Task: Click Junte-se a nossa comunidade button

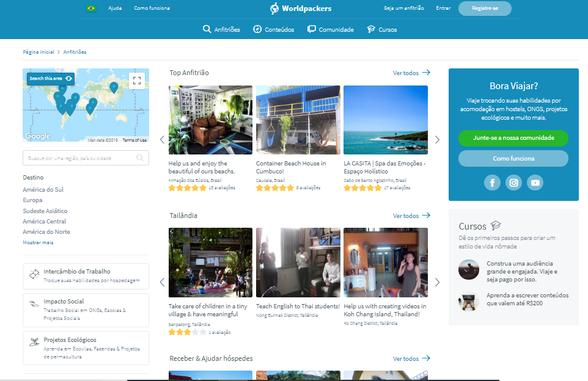Action: click(513, 138)
